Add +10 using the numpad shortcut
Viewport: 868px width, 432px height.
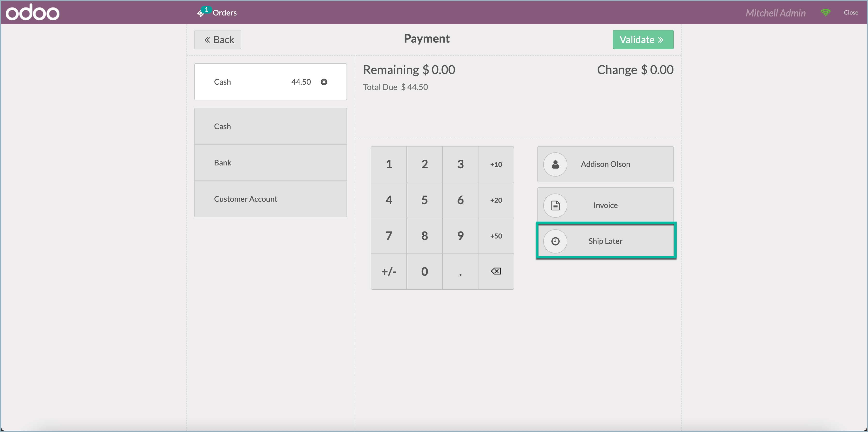496,164
